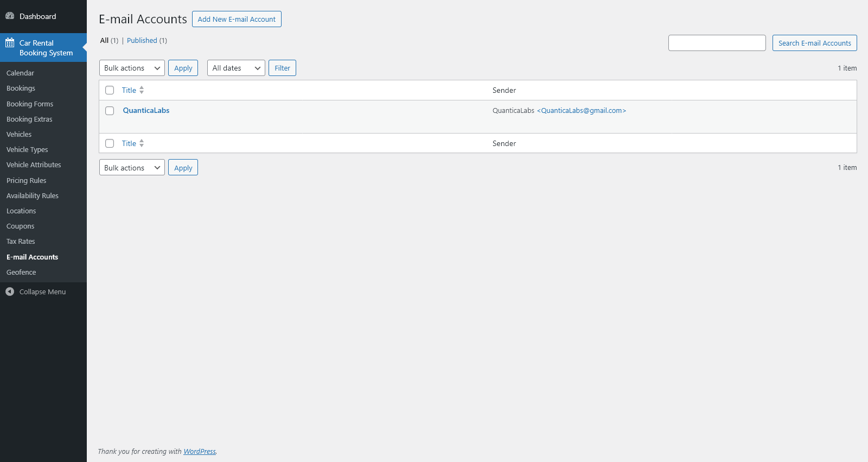Open Vehicle Attributes page

coord(34,164)
